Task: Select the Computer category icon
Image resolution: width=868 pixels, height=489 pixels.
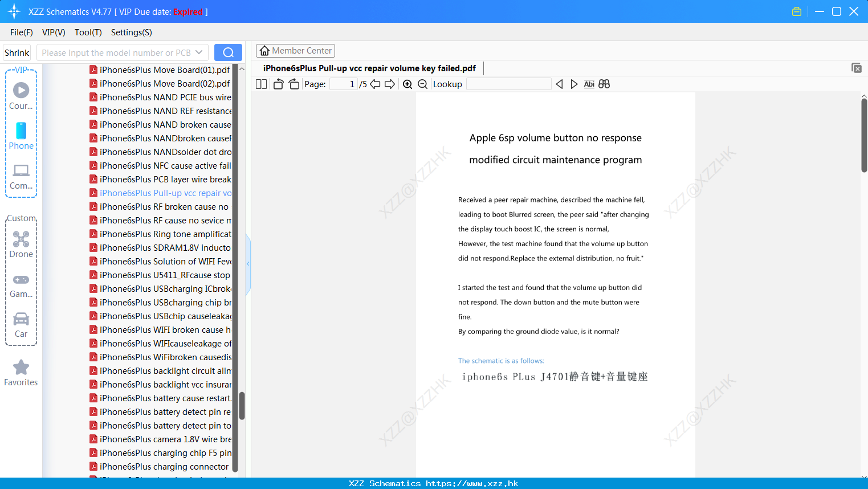Action: click(x=21, y=176)
